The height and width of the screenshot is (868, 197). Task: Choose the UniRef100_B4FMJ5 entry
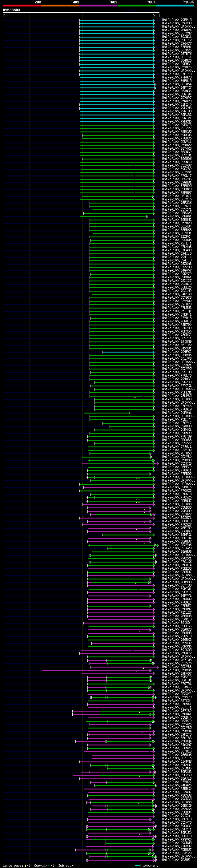point(177,81)
